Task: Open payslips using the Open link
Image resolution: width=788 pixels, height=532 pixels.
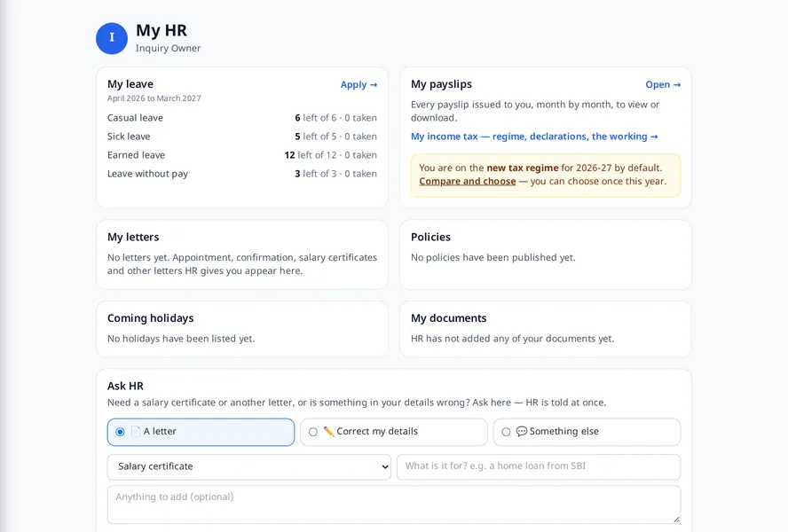Action: tap(663, 84)
